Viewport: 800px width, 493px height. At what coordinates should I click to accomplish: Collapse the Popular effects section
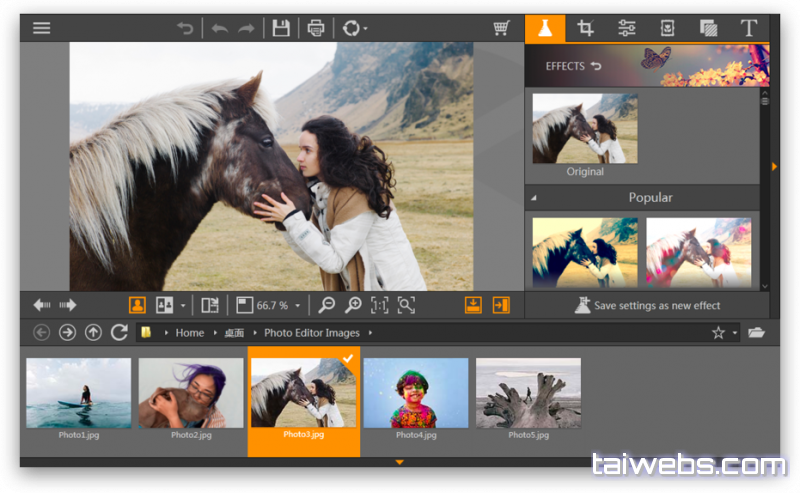coord(533,198)
